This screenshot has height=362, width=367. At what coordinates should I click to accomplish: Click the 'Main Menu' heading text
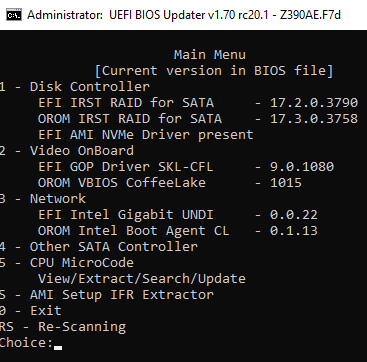pos(210,55)
